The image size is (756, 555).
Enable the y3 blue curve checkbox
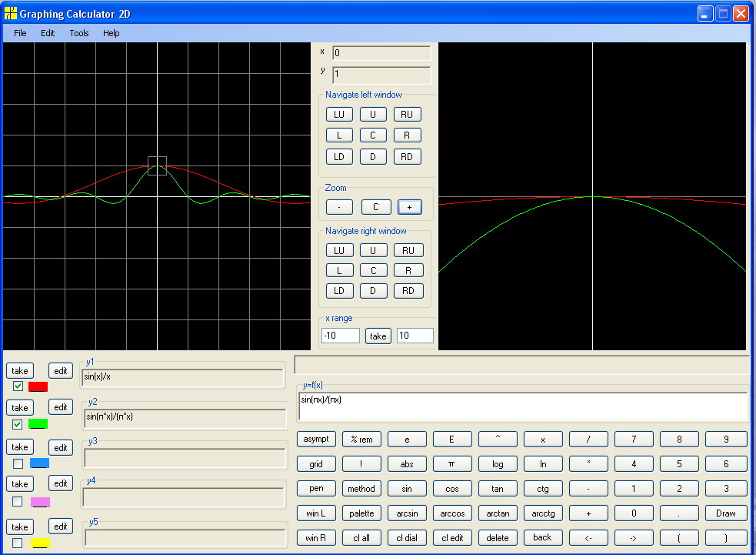(x=18, y=463)
